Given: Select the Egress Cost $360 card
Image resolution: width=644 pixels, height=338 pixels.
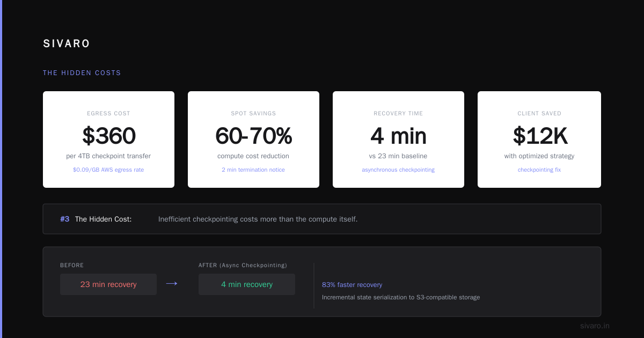Looking at the screenshot, I should coord(108,139).
